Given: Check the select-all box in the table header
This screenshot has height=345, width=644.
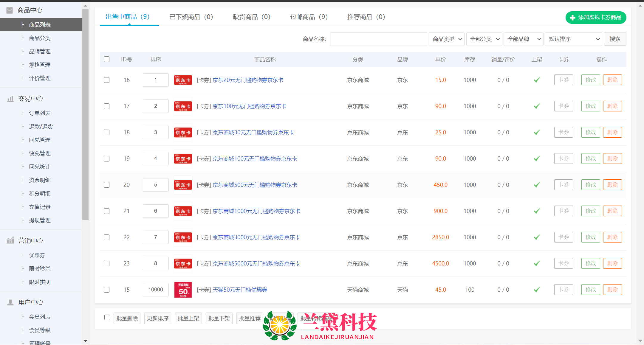Looking at the screenshot, I should click(x=106, y=59).
